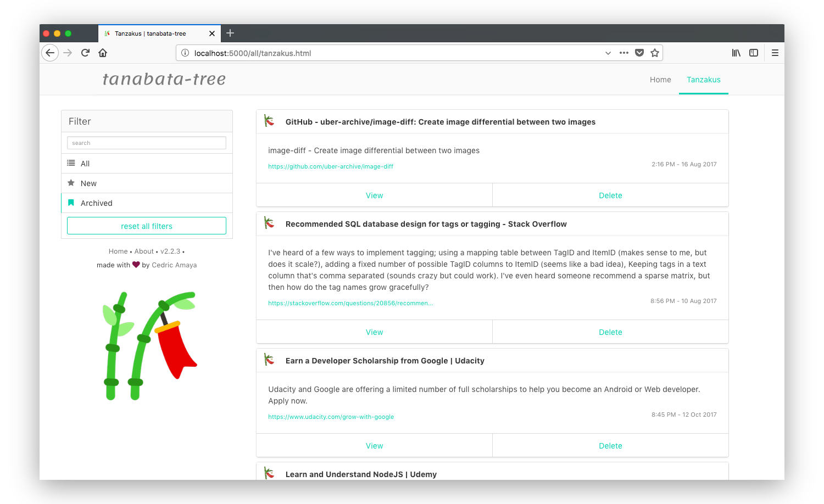This screenshot has height=504, width=824.
Task: Click the heart icon in the footer
Action: (x=136, y=265)
